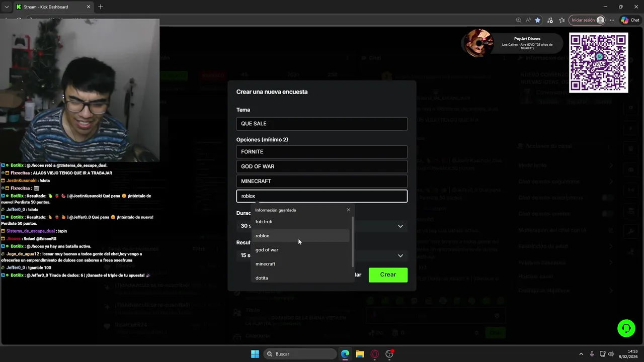Screen dimensions: 644x362
Task: Open browser extensions icon
Action: pyautogui.click(x=550, y=20)
